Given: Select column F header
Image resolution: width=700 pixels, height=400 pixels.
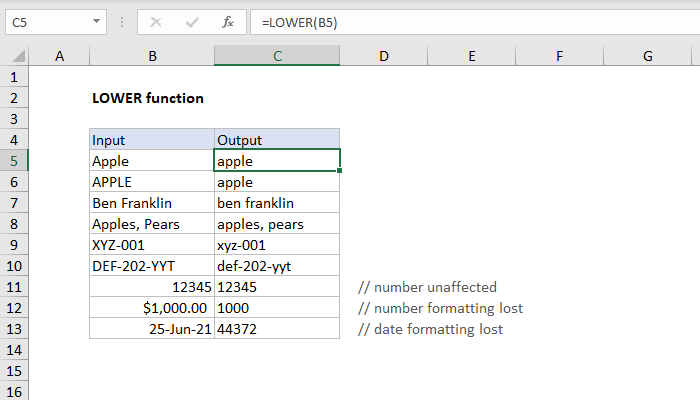Looking at the screenshot, I should click(x=559, y=56).
